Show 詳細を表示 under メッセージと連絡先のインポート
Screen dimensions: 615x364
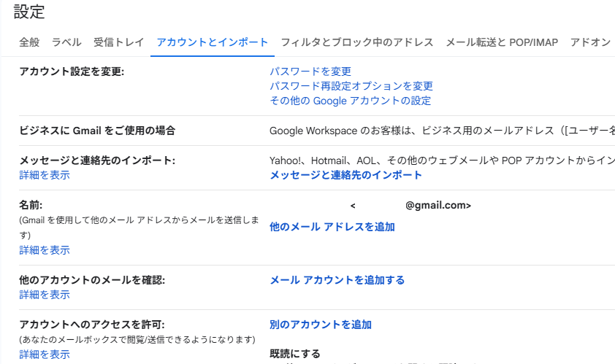45,175
